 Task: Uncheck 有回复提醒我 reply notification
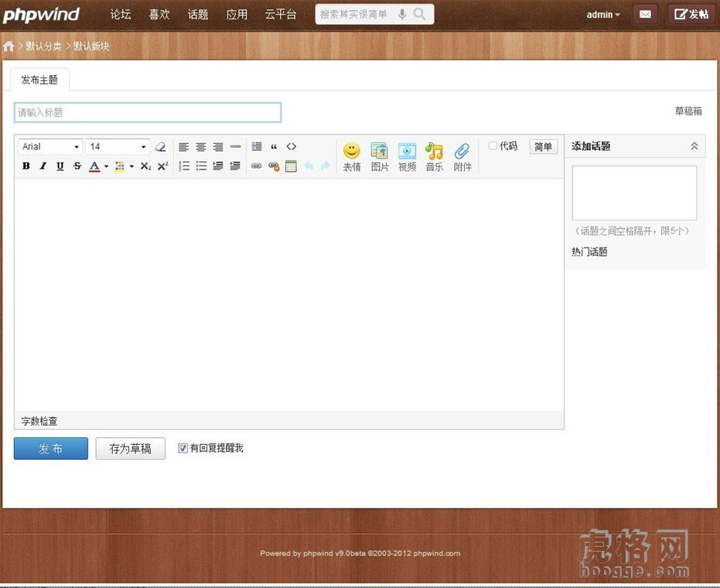tap(183, 448)
